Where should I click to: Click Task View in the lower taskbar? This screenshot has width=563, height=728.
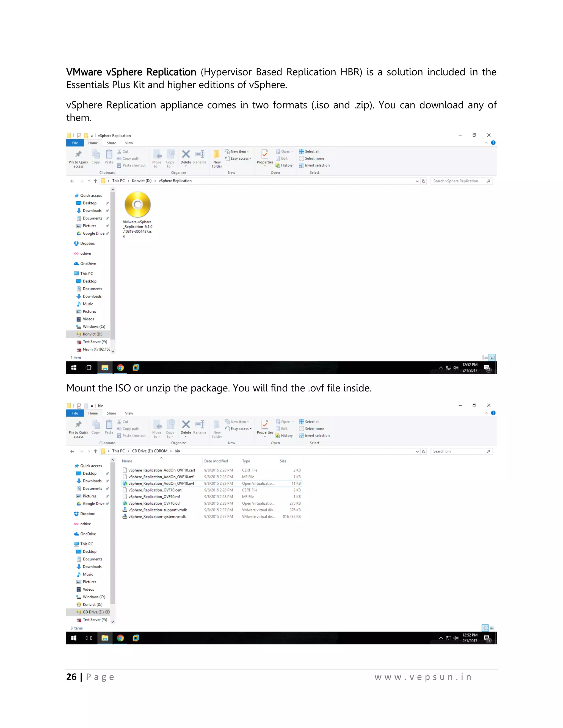point(89,638)
